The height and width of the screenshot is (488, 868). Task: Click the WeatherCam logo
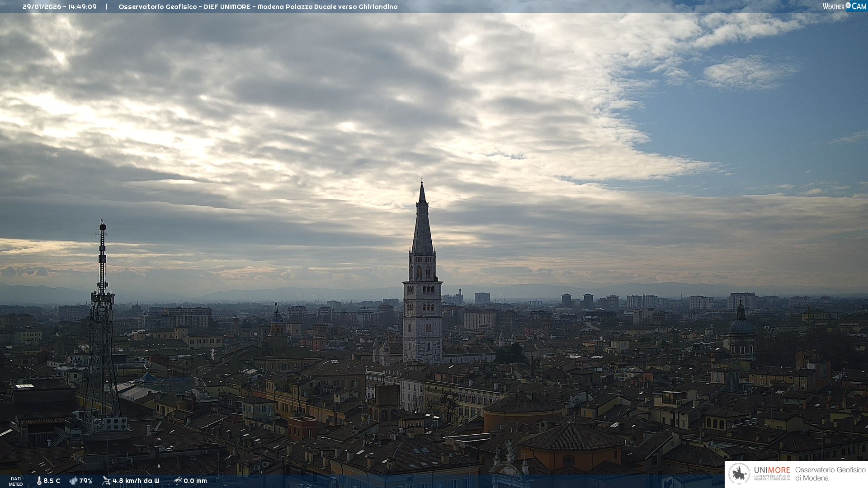844,6
